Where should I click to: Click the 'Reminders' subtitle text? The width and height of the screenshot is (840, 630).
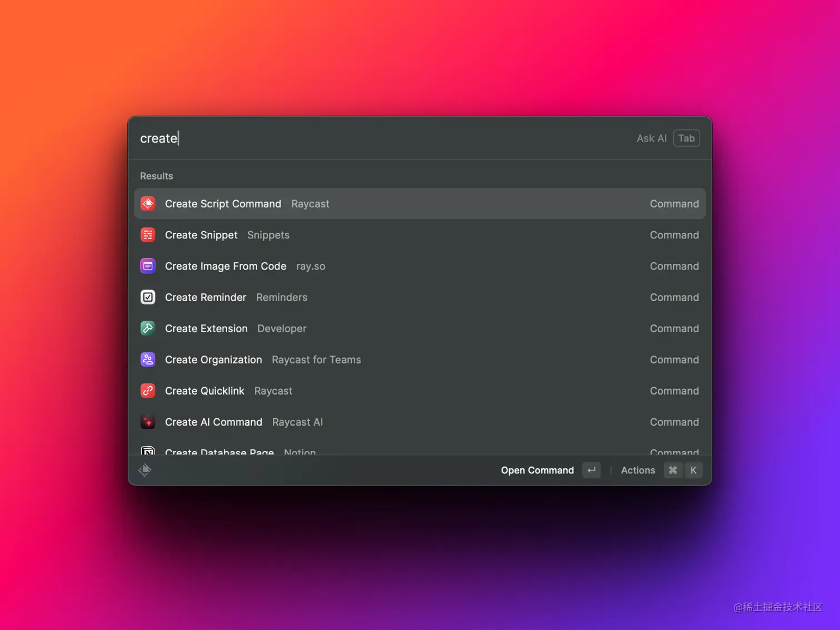[x=282, y=297]
